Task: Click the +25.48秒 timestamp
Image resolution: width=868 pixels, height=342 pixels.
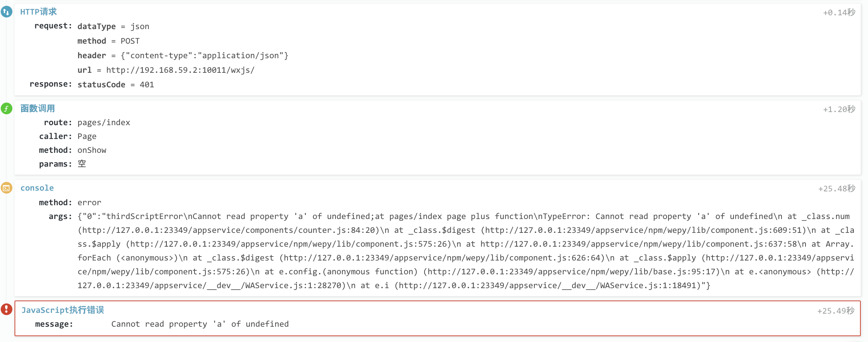Action: point(837,189)
